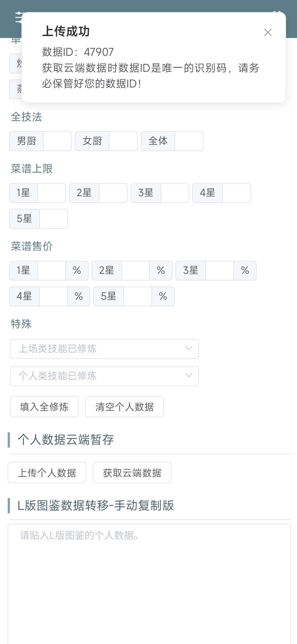This screenshot has height=644, width=297.
Task: Click the 清空个人数据 button
Action: (x=125, y=406)
